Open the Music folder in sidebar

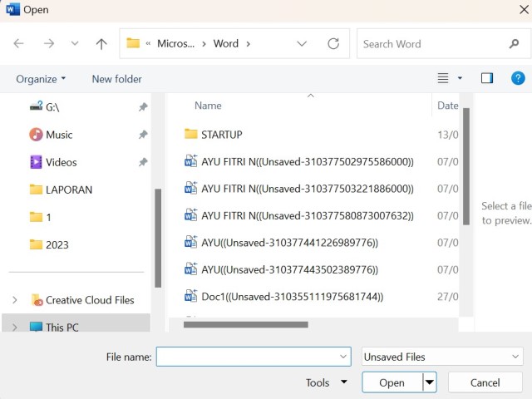pos(59,135)
